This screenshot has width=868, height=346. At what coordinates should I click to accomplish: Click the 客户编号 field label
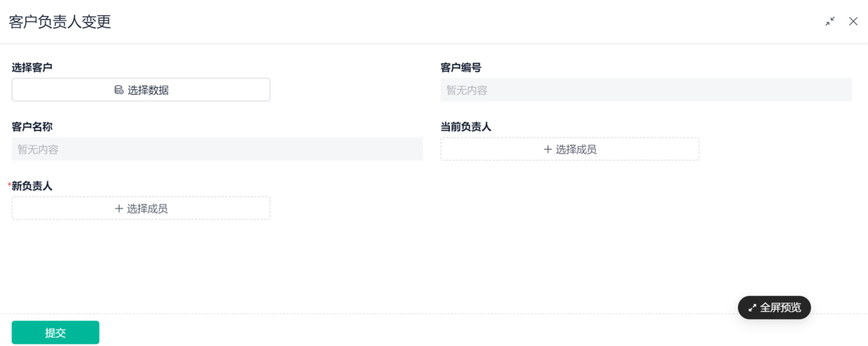click(x=461, y=67)
